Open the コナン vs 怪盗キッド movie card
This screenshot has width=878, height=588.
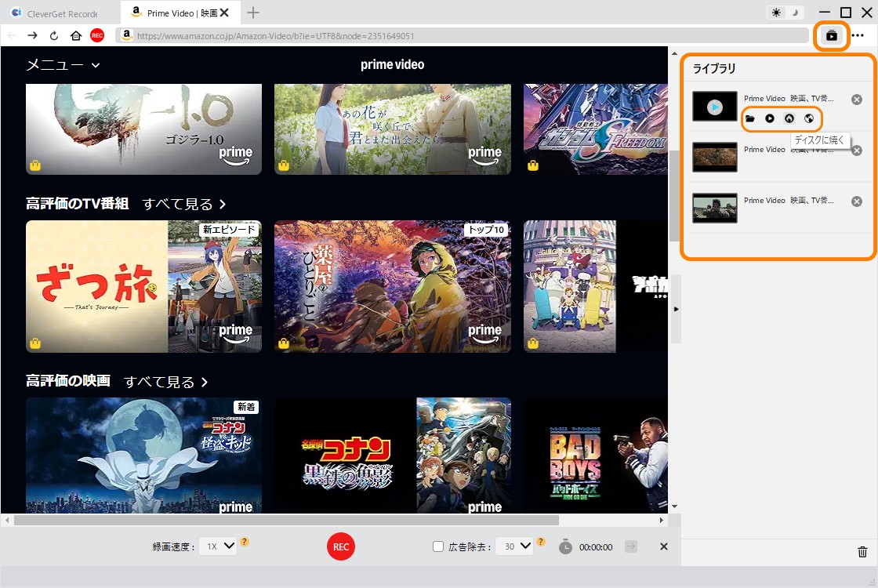(x=144, y=456)
